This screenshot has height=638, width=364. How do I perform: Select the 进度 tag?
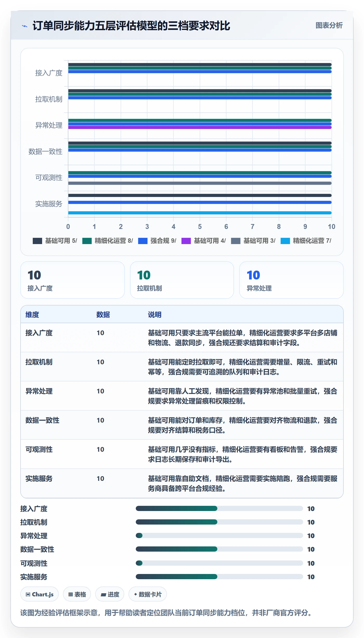(x=110, y=594)
